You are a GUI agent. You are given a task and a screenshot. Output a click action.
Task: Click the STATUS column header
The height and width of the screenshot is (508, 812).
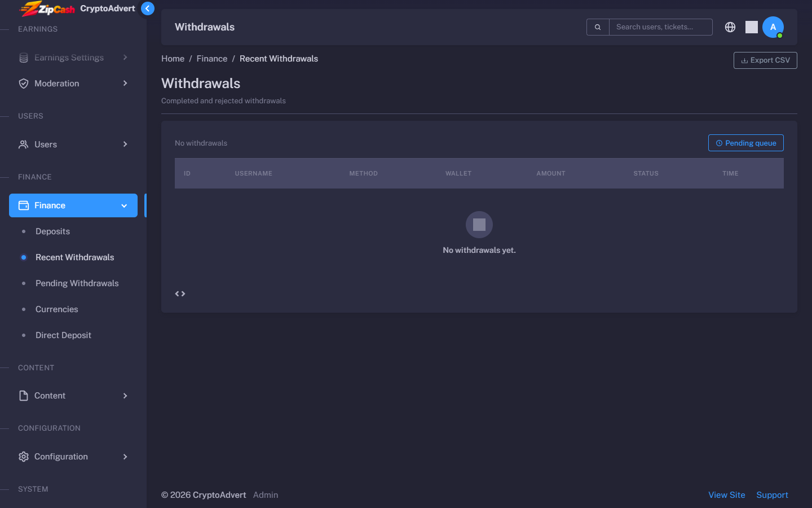(646, 173)
